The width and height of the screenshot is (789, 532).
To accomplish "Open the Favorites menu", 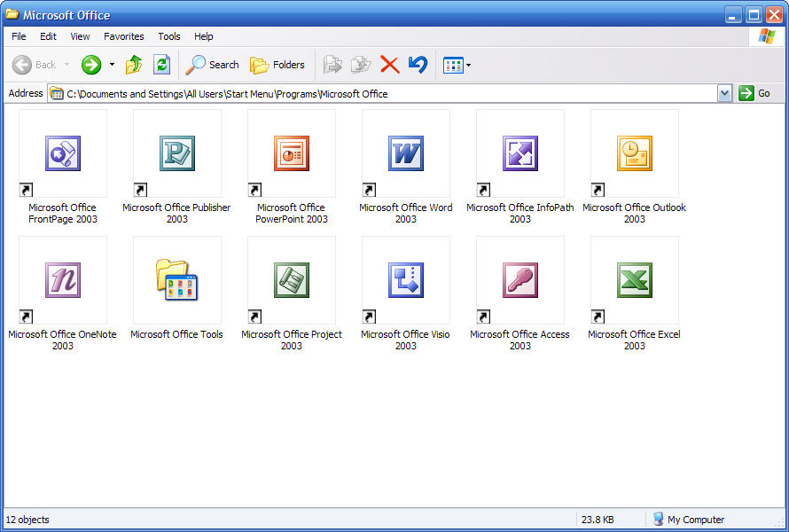I will pos(123,36).
